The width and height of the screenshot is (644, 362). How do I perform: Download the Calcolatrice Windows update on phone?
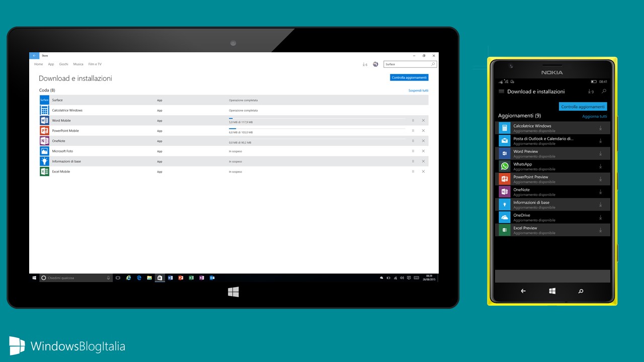click(600, 128)
